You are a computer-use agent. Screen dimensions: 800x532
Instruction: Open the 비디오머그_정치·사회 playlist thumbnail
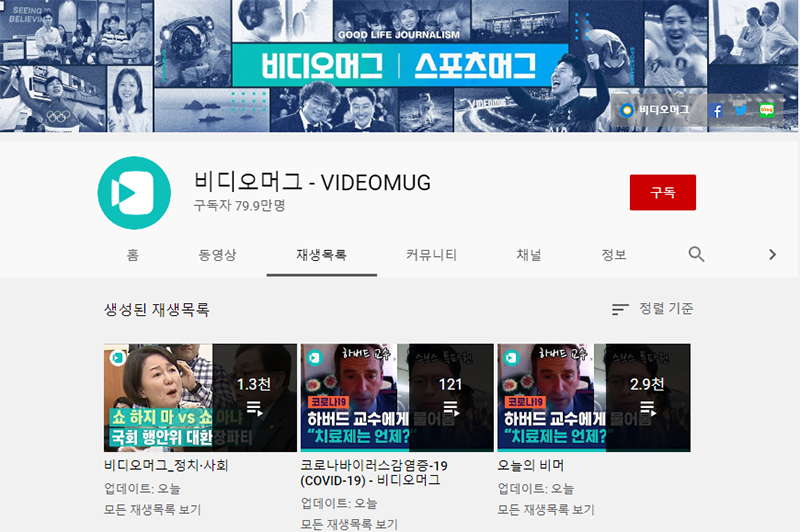200,398
